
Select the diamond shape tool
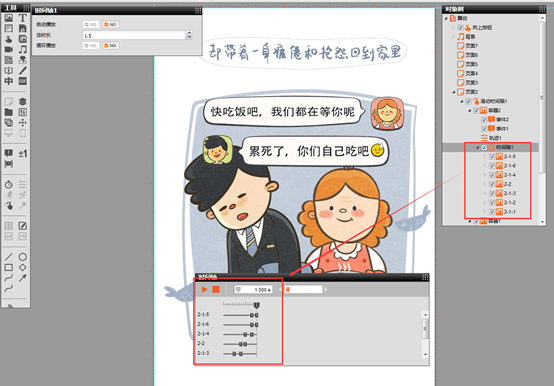click(23, 267)
